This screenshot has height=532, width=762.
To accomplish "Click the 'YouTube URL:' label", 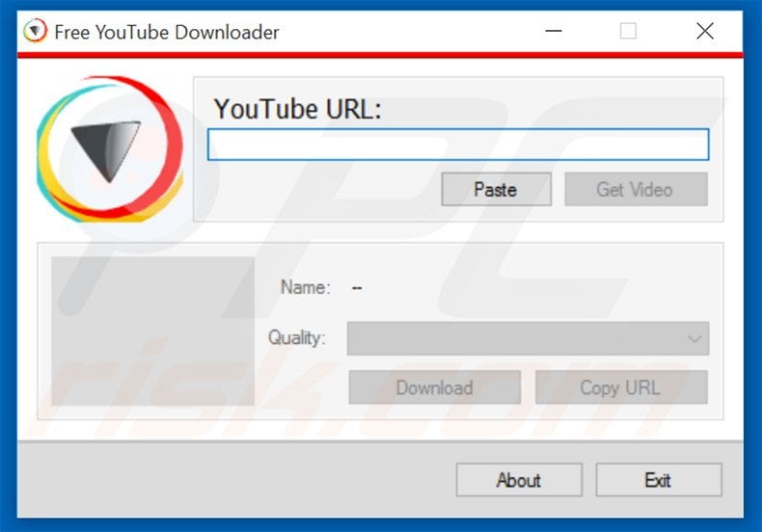I will tap(297, 109).
